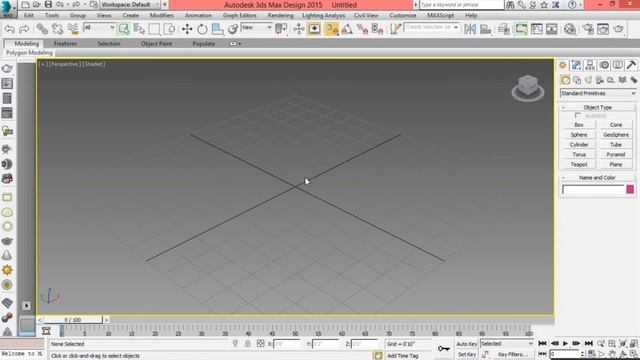Switch to the Object Paint ribbon tab
Viewport: 640px width, 360px height.
(156, 43)
